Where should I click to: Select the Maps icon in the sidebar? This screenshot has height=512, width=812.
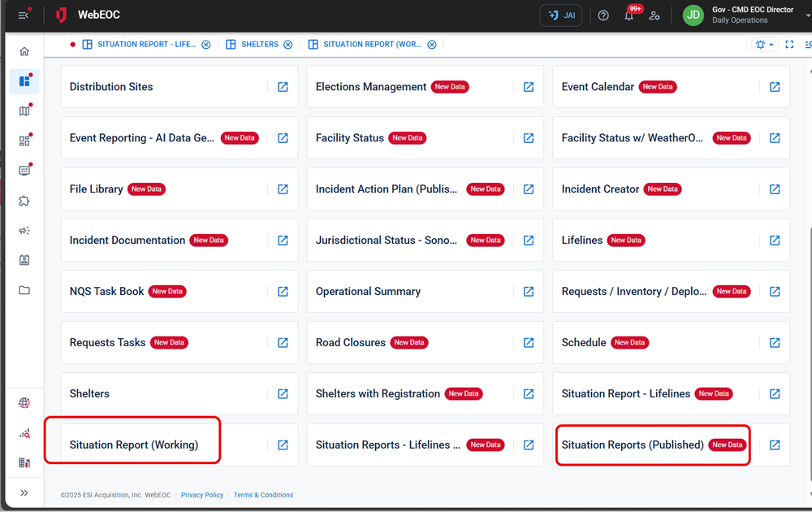pos(24,111)
